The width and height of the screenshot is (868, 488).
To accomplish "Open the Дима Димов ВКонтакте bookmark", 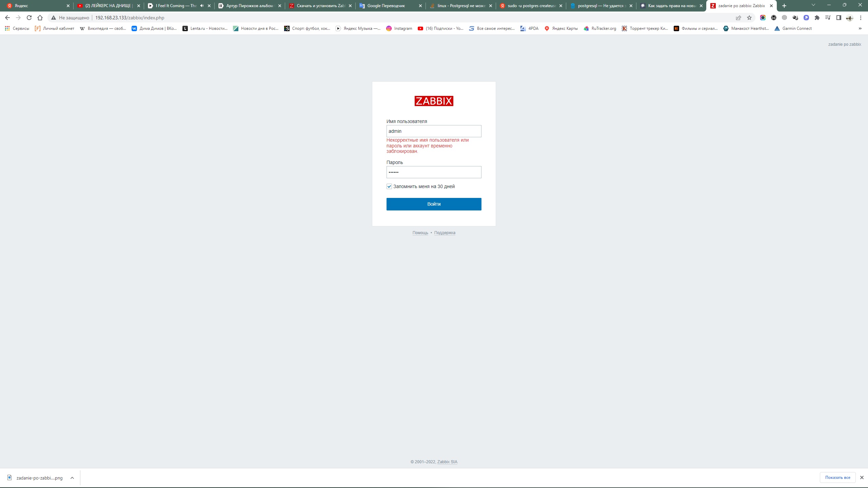I will [x=154, y=28].
